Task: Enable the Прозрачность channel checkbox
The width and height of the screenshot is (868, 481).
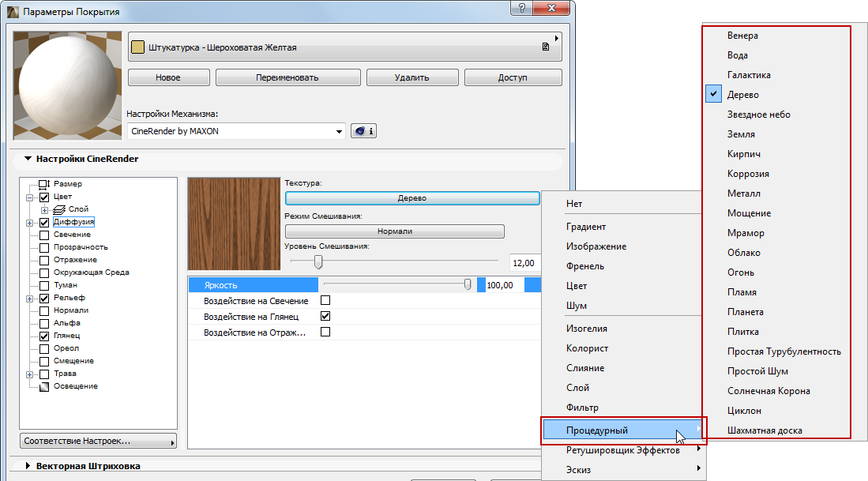Action: click(x=44, y=247)
